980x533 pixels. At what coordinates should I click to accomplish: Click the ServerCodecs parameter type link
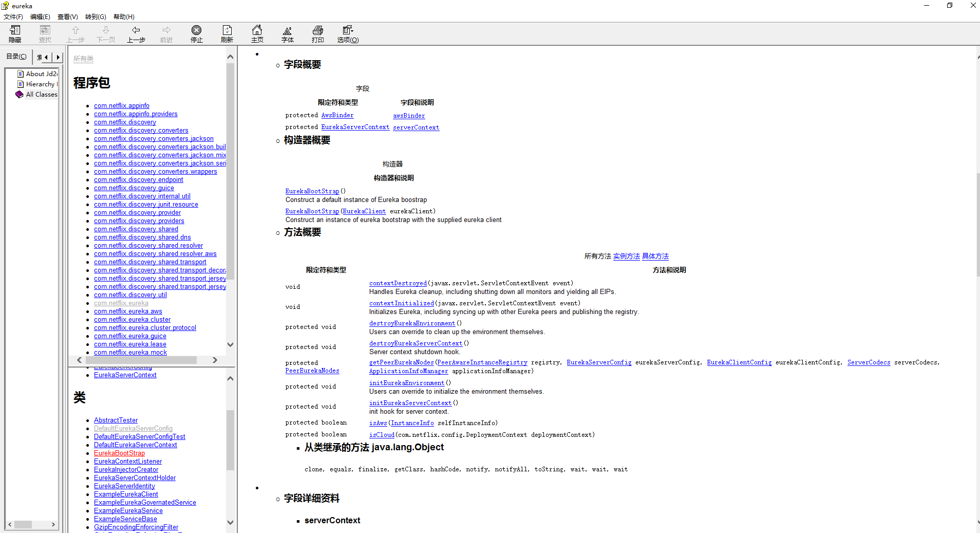pyautogui.click(x=869, y=362)
